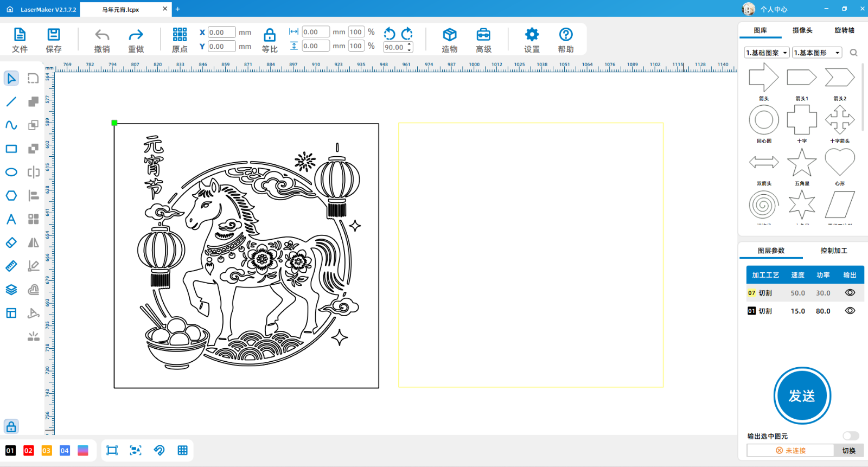Select the Text tool in left toolbar
This screenshot has width=868, height=467.
11,219
